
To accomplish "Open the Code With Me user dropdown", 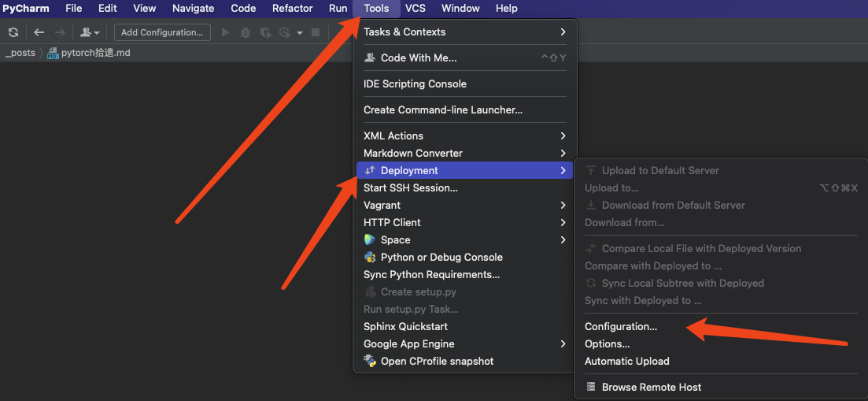I will (x=90, y=32).
